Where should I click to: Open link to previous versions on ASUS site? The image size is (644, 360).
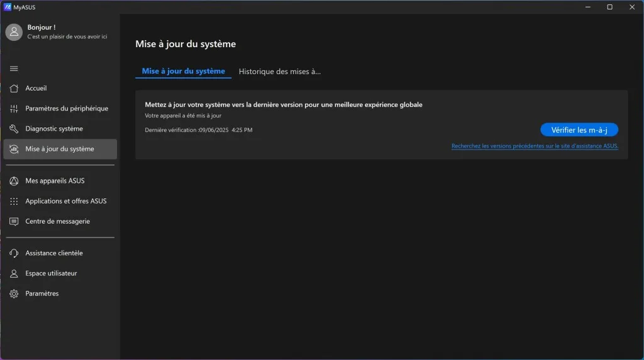coord(535,146)
